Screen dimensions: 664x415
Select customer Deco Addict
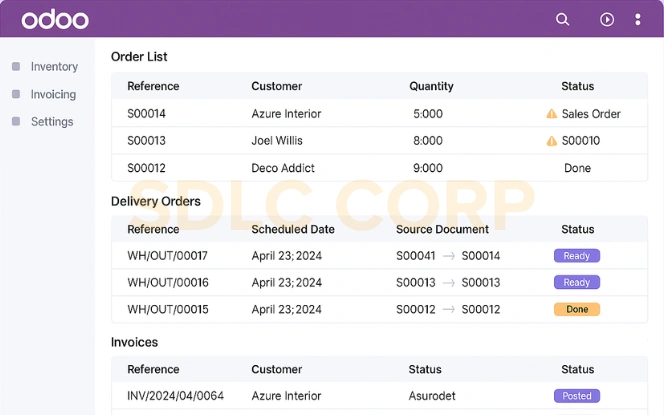(x=283, y=168)
